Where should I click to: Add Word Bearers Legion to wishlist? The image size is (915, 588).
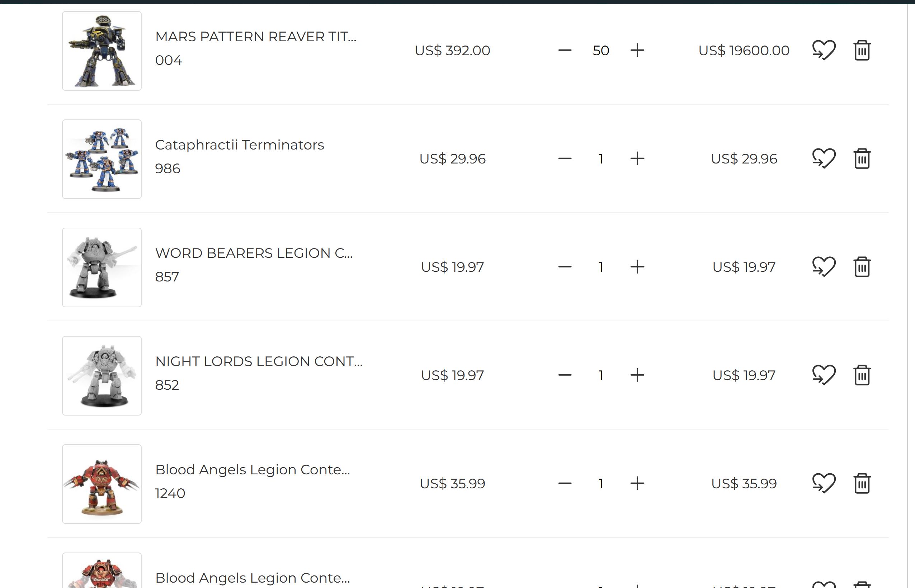pos(824,267)
